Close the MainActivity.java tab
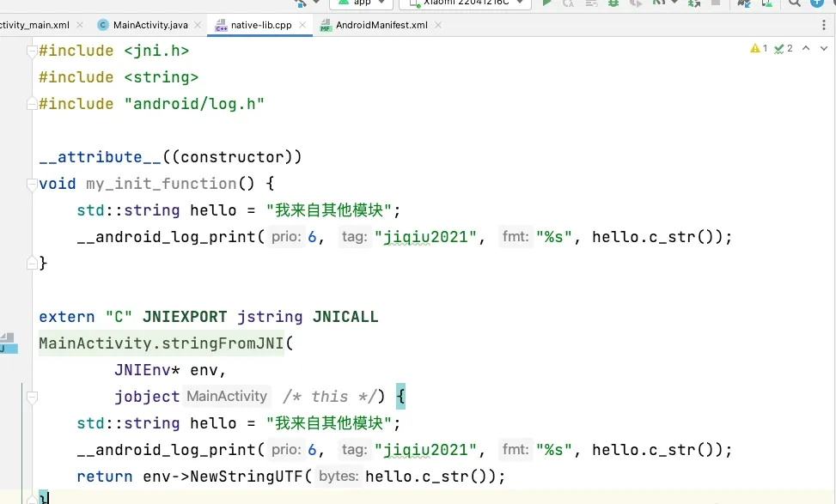This screenshot has height=504, width=836. 198,25
